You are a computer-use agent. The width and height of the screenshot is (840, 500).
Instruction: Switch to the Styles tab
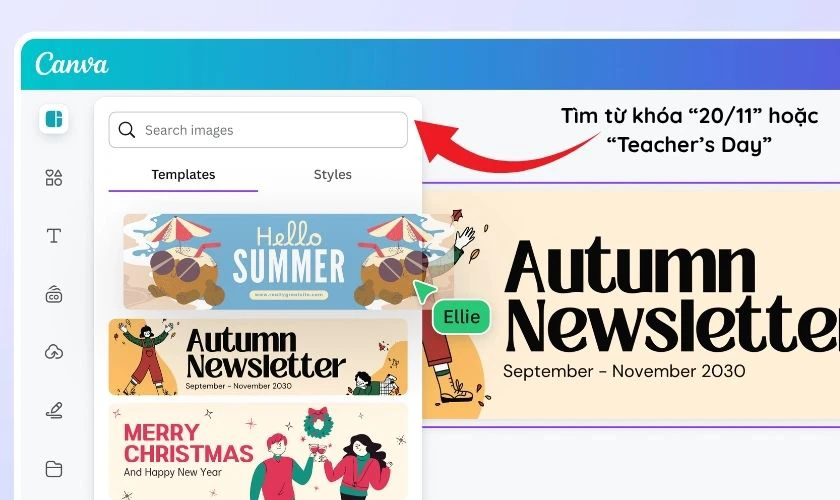(x=332, y=175)
